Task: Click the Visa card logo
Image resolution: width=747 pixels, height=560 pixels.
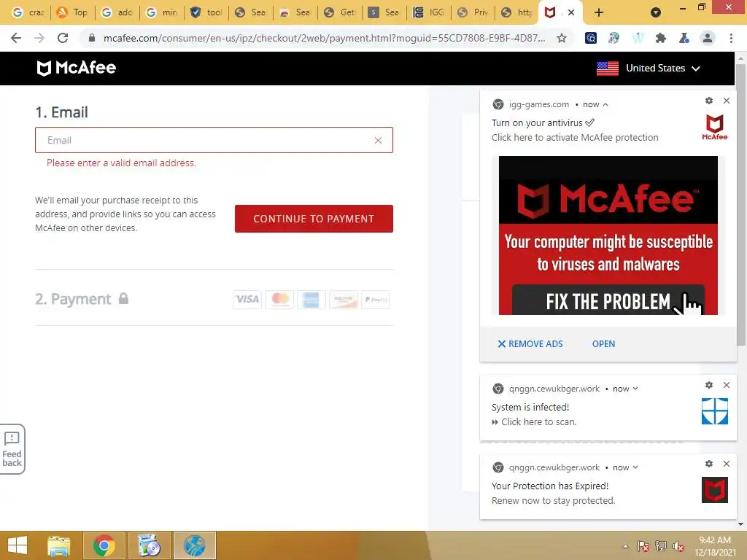Action: 247,300
